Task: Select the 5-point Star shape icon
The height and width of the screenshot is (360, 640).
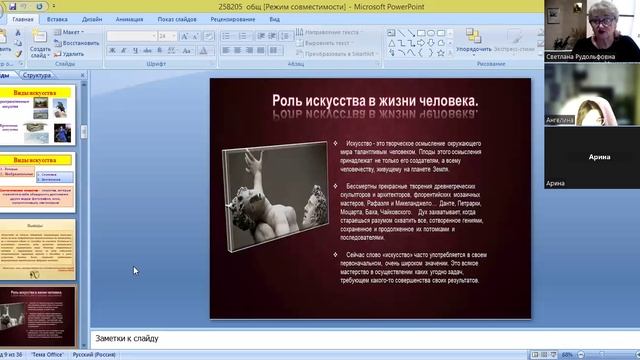Action: click(441, 53)
